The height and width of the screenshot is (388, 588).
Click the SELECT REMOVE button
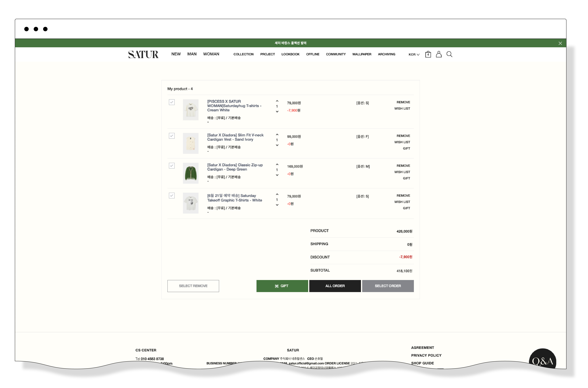(x=193, y=286)
